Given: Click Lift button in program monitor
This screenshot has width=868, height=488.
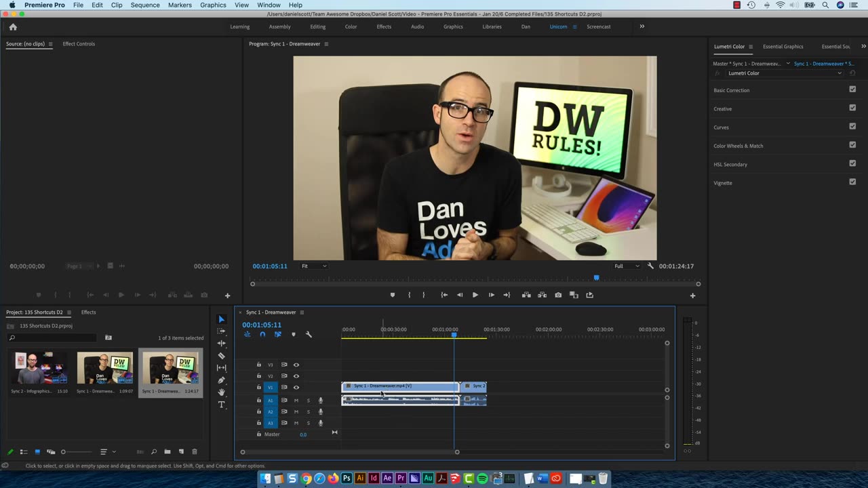Looking at the screenshot, I should pos(526,295).
